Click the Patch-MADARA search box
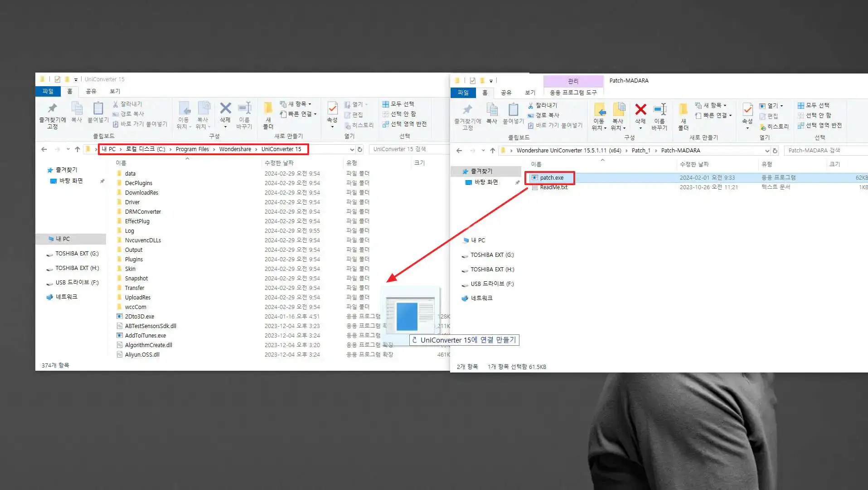This screenshot has height=490, width=868. [x=825, y=151]
